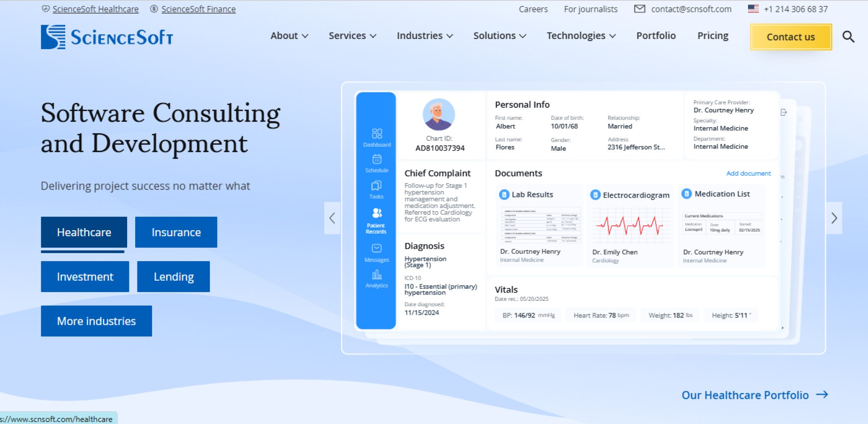
Task: Click the heart icon by ScienceSoft Healthcare
Action: pyautogui.click(x=46, y=9)
